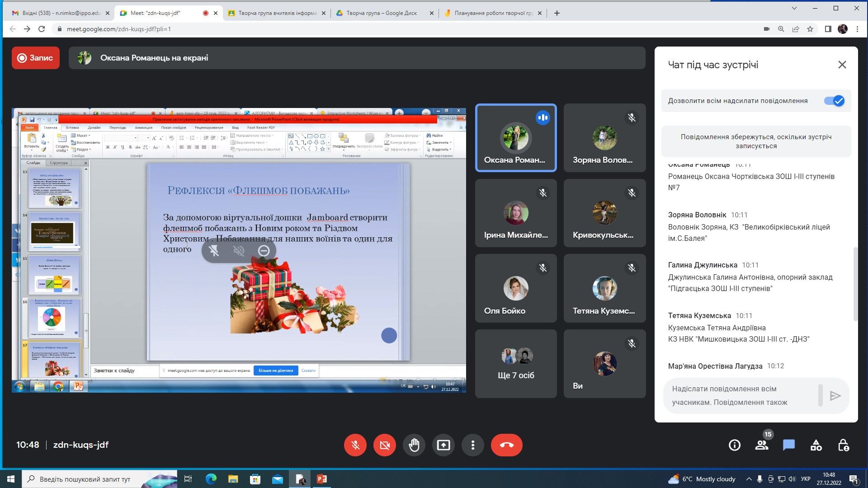Click the present screen button
The height and width of the screenshot is (488, 868).
pyautogui.click(x=443, y=445)
